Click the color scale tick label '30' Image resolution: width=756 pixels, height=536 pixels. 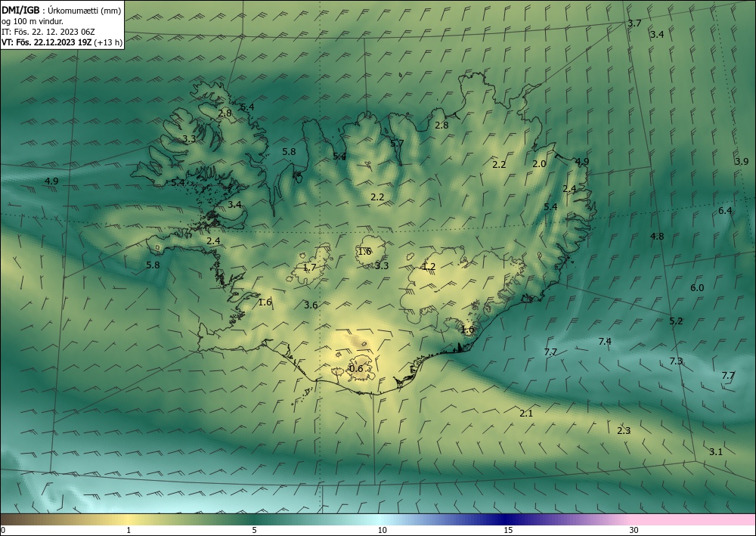pyautogui.click(x=634, y=530)
